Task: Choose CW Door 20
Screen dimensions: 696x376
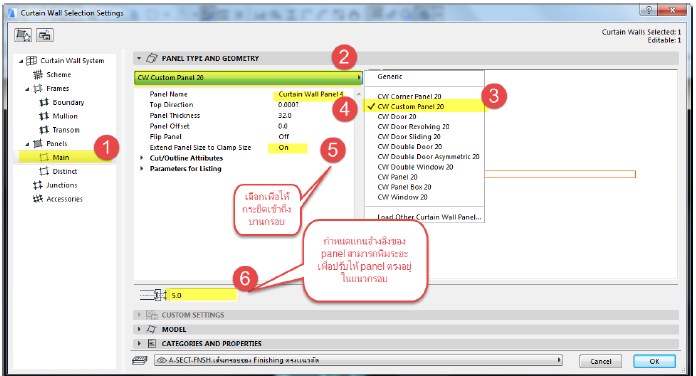Action: (x=397, y=116)
